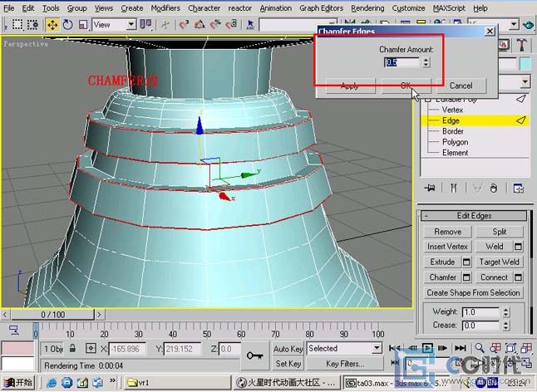The width and height of the screenshot is (537, 392).
Task: Toggle Select and Manipulate tool
Action: click(165, 25)
